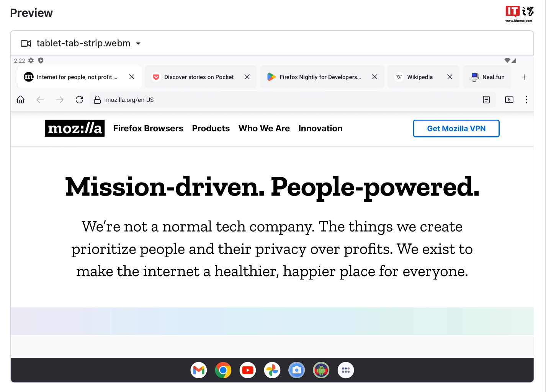Open the Android robot app icon
Screen dimensions: 546x392
pos(321,370)
